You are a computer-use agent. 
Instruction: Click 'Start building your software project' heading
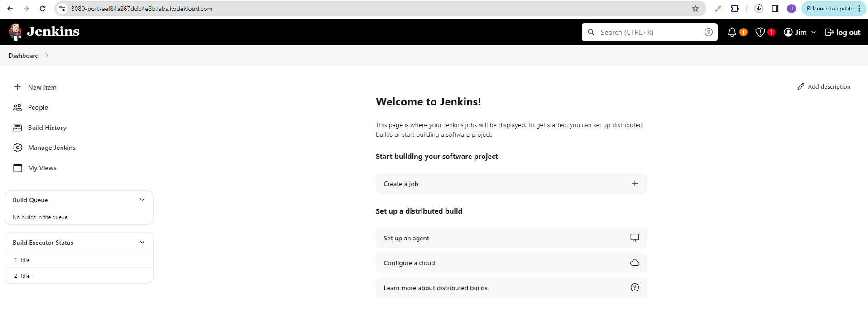pyautogui.click(x=437, y=156)
